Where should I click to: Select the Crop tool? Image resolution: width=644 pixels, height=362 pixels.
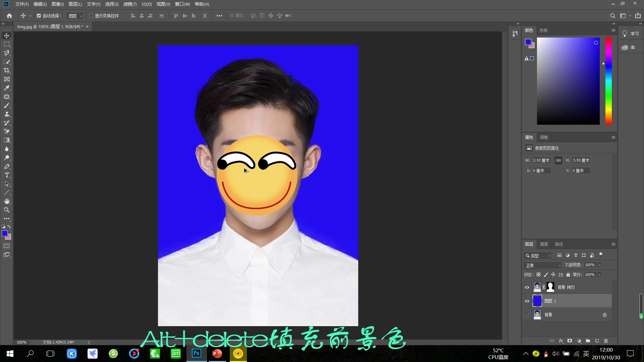click(7, 70)
